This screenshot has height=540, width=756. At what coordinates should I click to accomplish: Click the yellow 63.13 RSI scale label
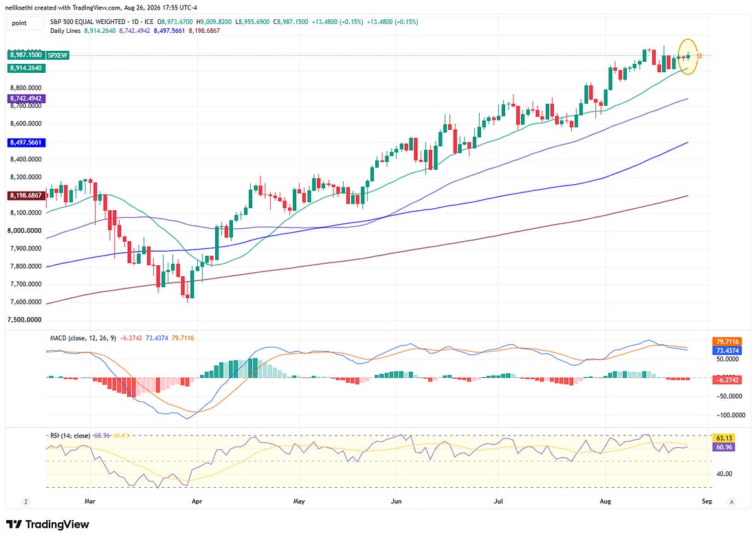(x=724, y=438)
